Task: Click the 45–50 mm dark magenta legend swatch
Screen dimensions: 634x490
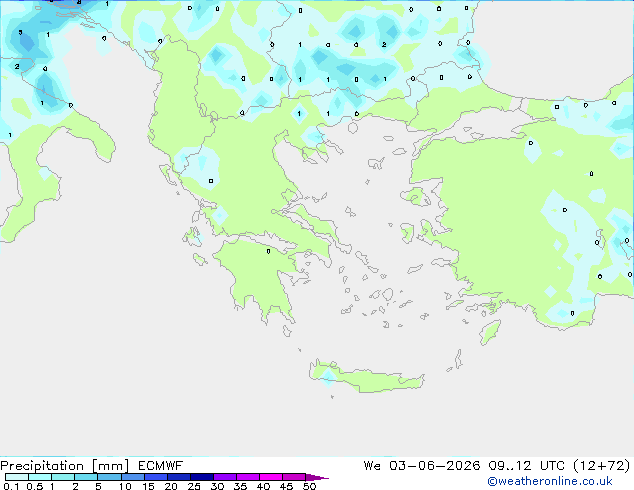Action: [x=294, y=477]
